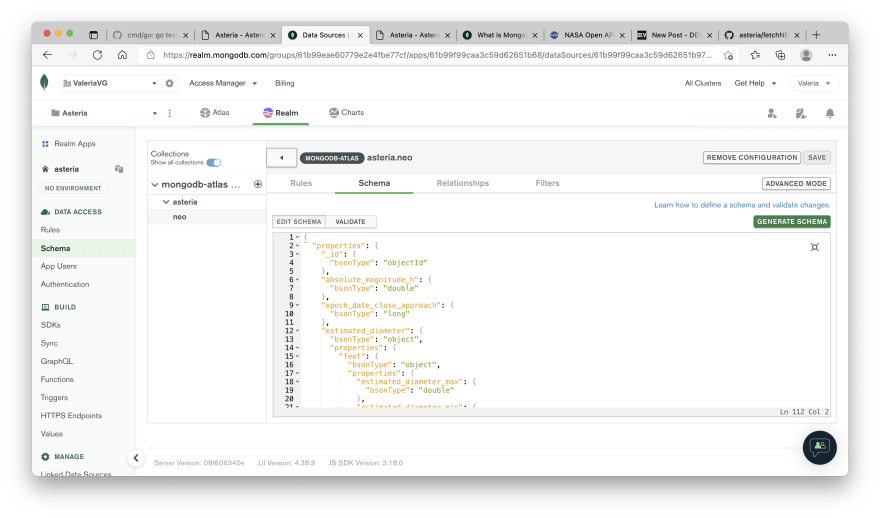The image size is (880, 518).
Task: Fold code at line 12 estimated_diameter
Action: click(297, 331)
